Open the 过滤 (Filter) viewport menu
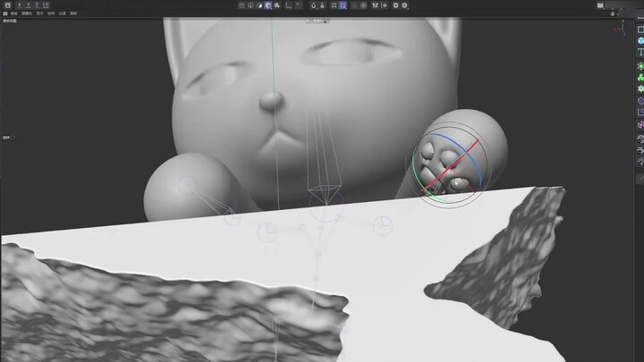The height and width of the screenshot is (362, 644). pos(63,14)
